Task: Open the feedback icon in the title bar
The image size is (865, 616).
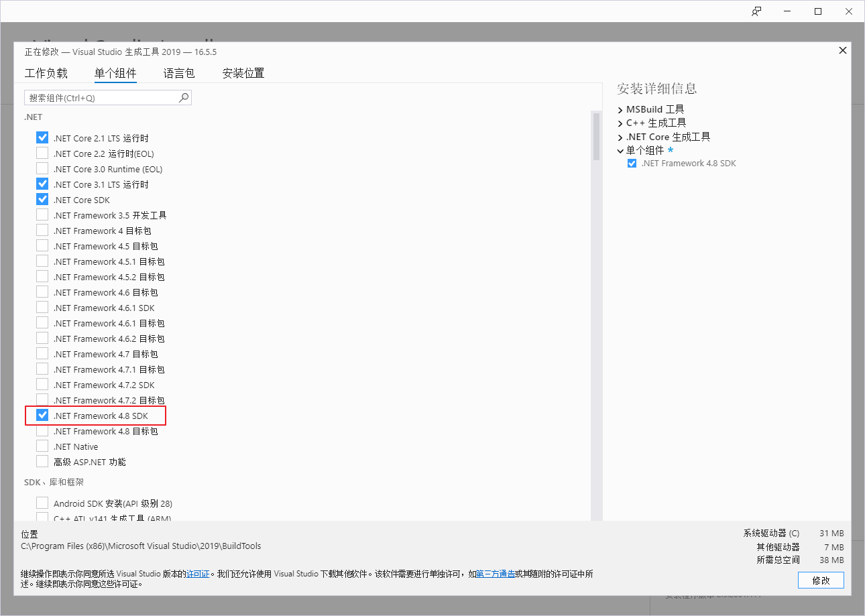Action: pos(756,11)
